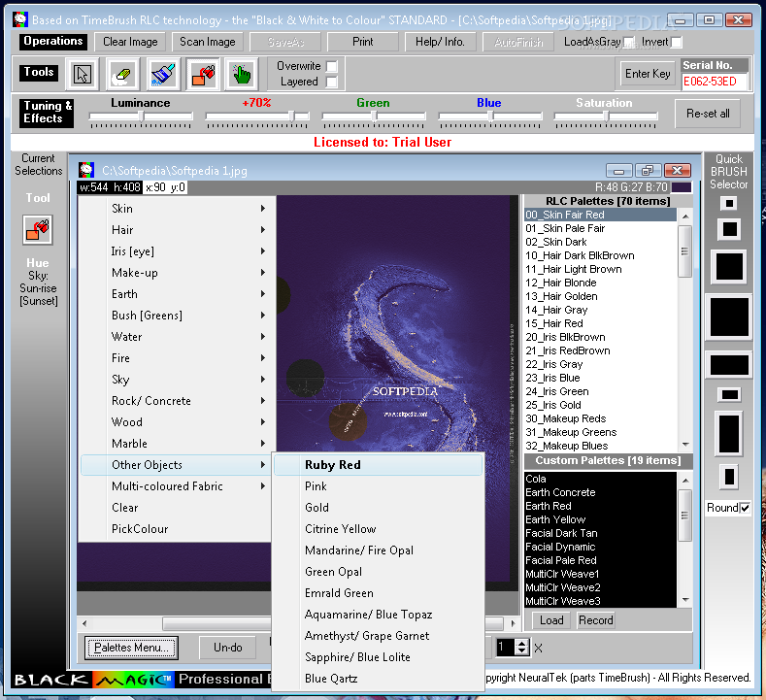This screenshot has height=700, width=766.
Task: Select 13_Hair Golden in RLC Palettes
Action: (600, 296)
